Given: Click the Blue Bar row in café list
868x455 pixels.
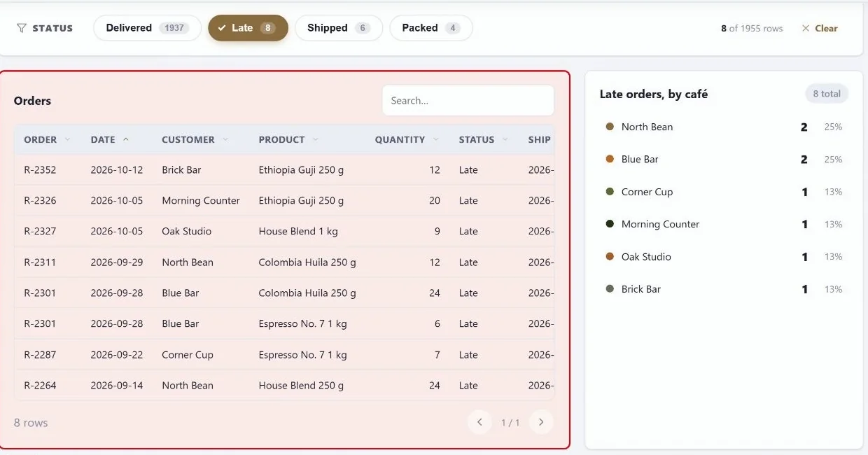Looking at the screenshot, I should click(x=724, y=159).
